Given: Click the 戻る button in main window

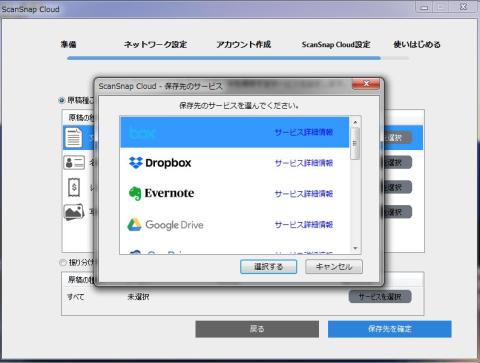Looking at the screenshot, I should point(257,329).
